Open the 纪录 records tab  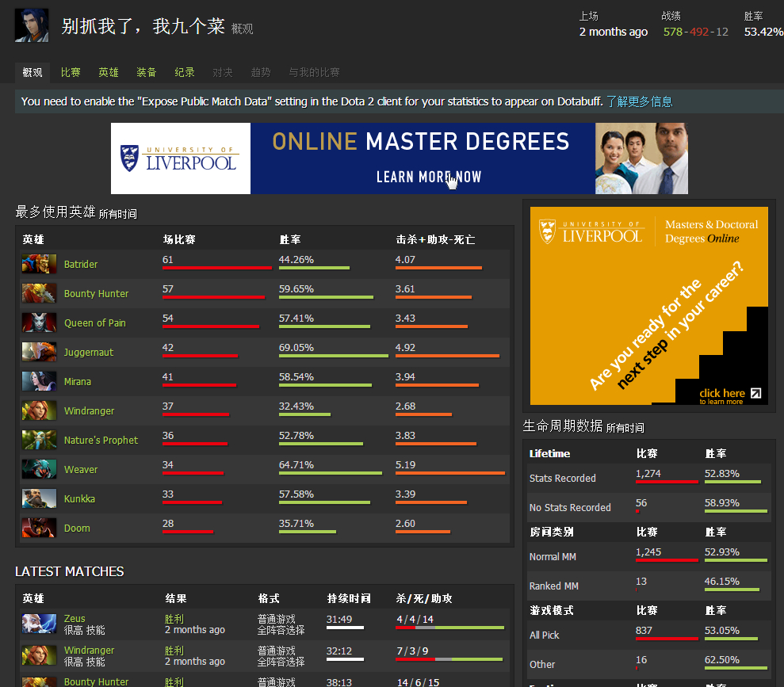185,72
